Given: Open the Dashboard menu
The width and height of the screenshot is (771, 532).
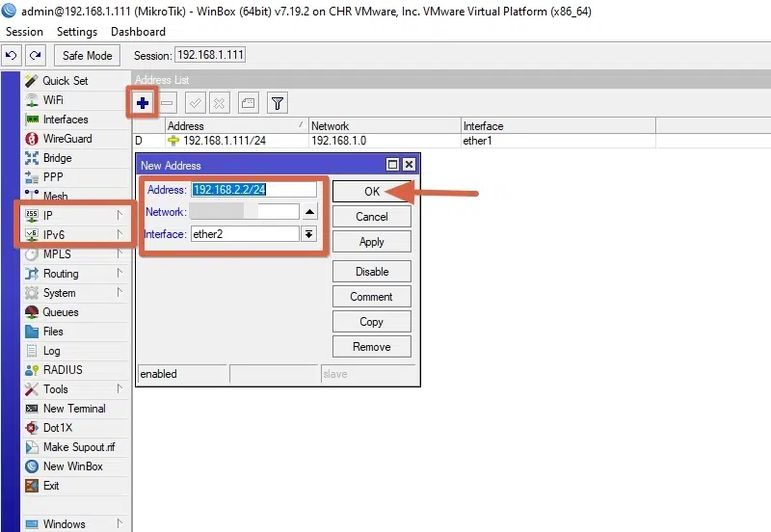Looking at the screenshot, I should (138, 32).
